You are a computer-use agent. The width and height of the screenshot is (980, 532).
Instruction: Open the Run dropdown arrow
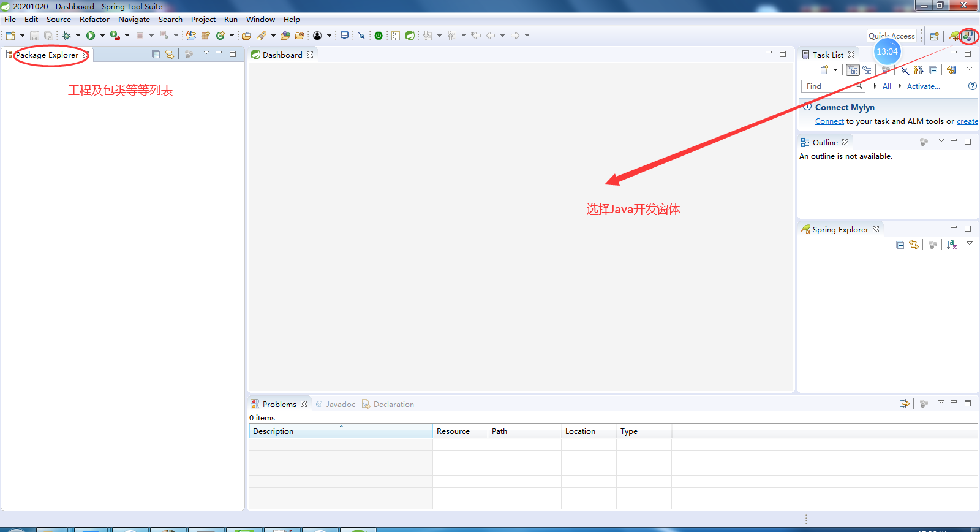102,36
